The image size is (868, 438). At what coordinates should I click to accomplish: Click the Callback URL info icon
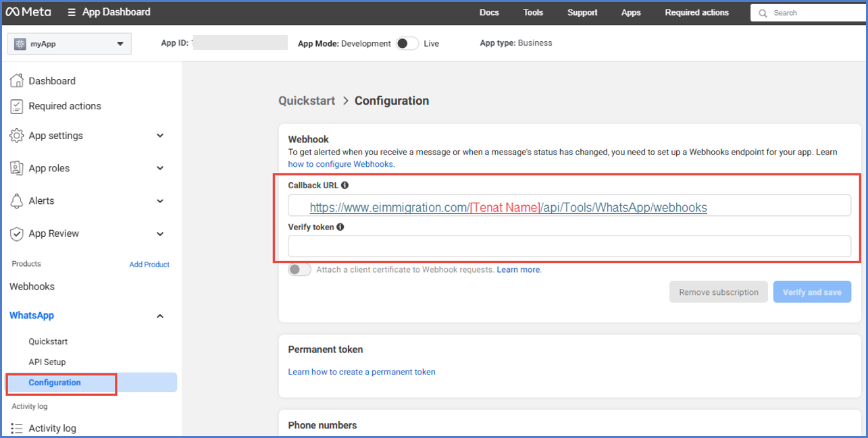click(x=345, y=185)
